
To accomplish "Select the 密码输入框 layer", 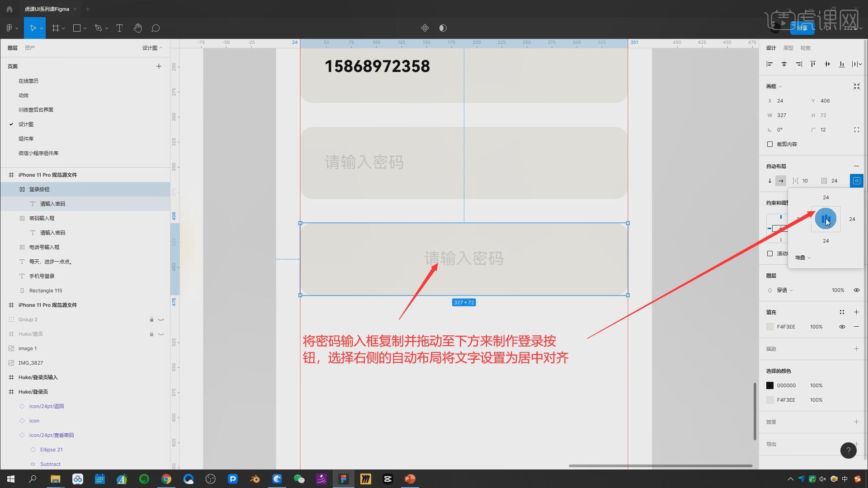I will click(x=42, y=218).
